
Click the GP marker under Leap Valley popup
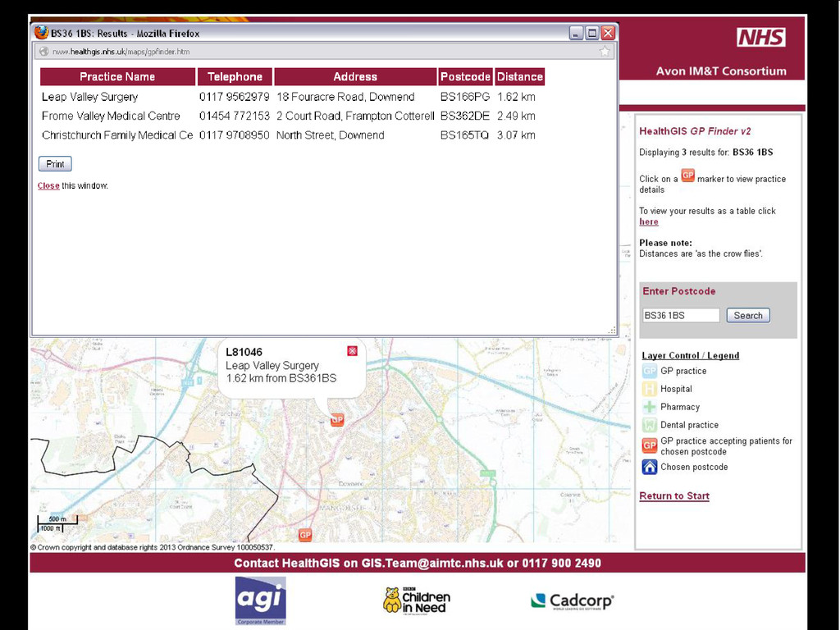pyautogui.click(x=337, y=419)
